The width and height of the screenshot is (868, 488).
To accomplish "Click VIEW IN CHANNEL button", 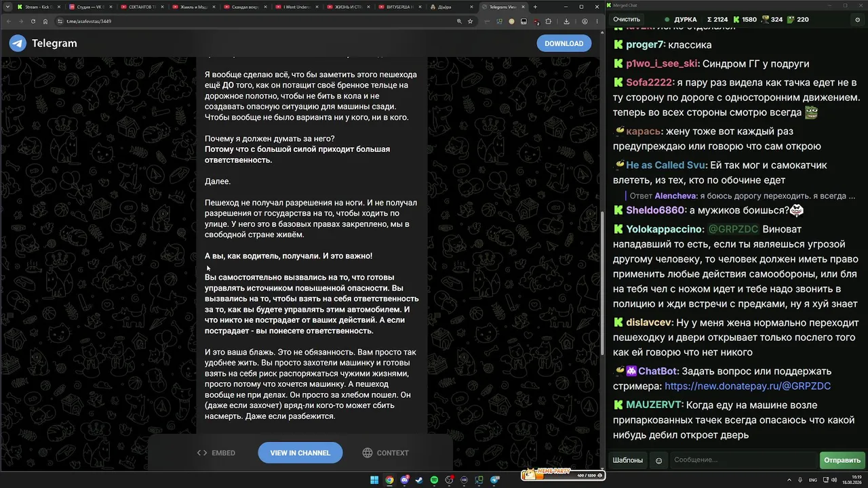I will (x=300, y=453).
